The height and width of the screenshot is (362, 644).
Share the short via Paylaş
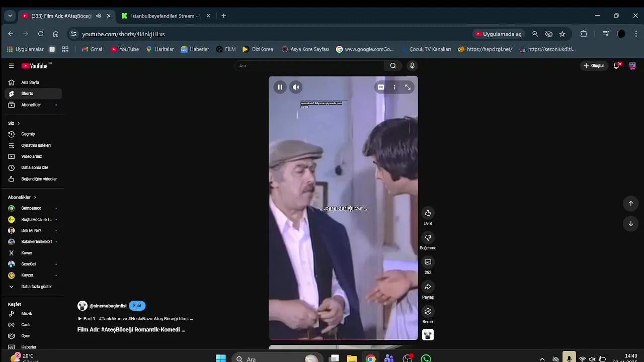pos(428,287)
